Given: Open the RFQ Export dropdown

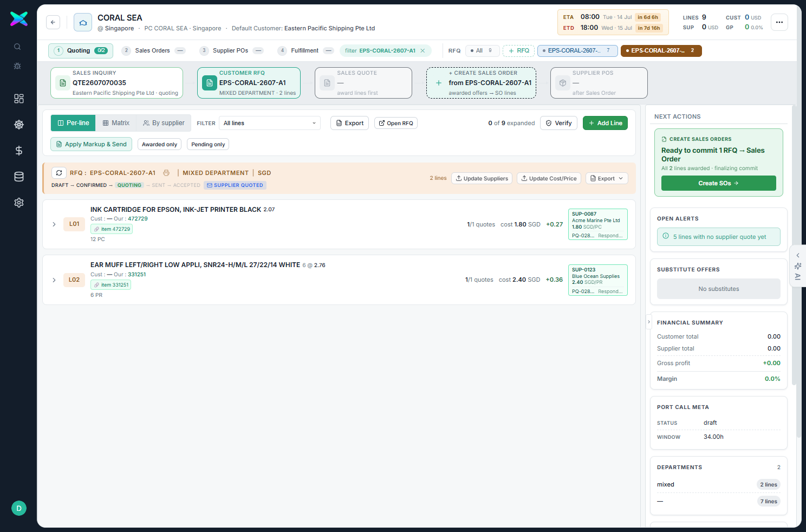Looking at the screenshot, I should [607, 178].
